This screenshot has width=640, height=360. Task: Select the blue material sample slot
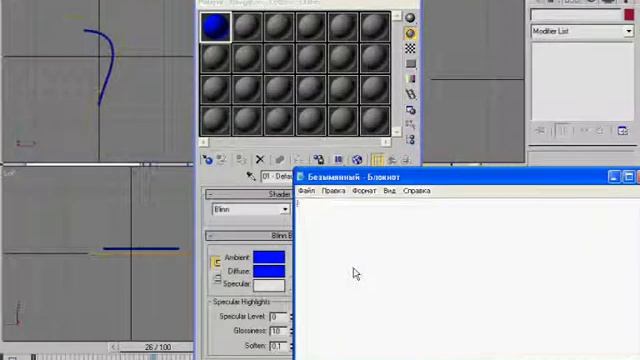point(215,27)
